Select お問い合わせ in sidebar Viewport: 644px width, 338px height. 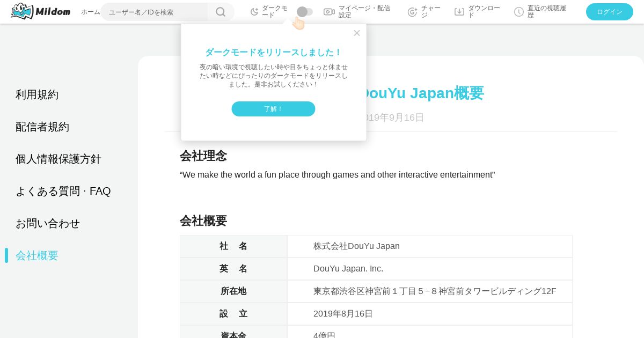(48, 223)
